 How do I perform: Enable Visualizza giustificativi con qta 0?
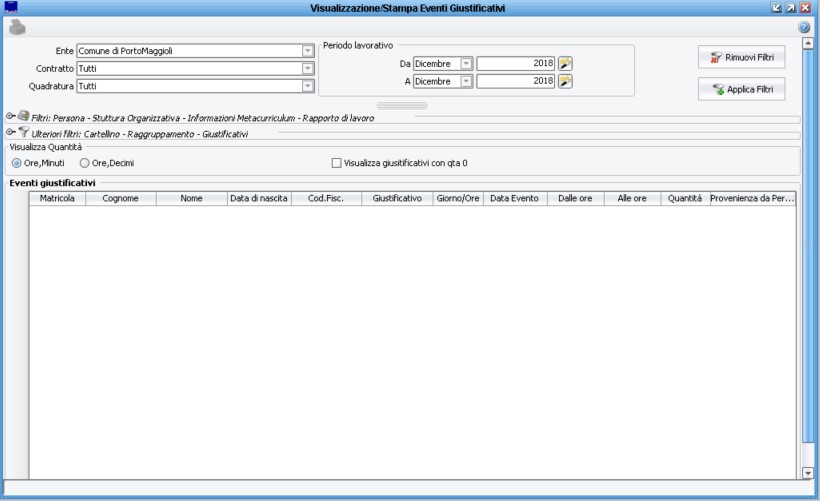click(336, 163)
